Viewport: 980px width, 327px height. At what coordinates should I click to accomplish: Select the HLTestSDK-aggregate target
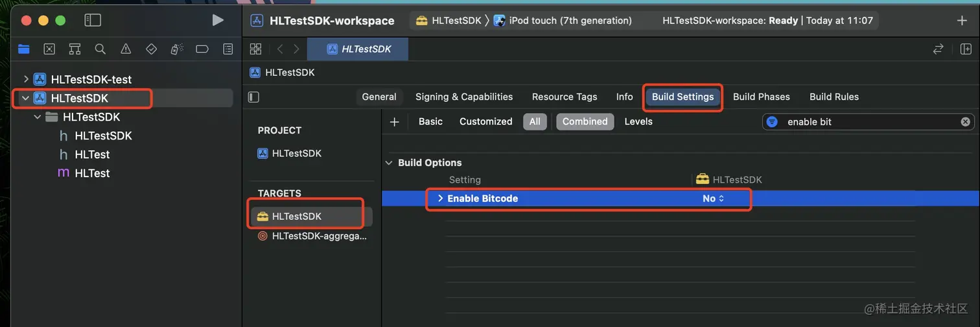click(x=312, y=236)
